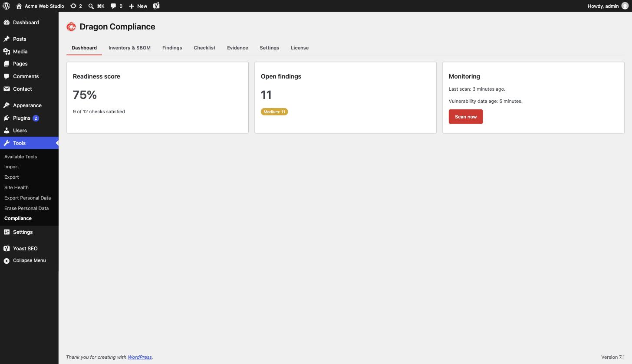Click the WordPress logo in admin bar
Screen dimensions: 632x364
tap(6, 6)
